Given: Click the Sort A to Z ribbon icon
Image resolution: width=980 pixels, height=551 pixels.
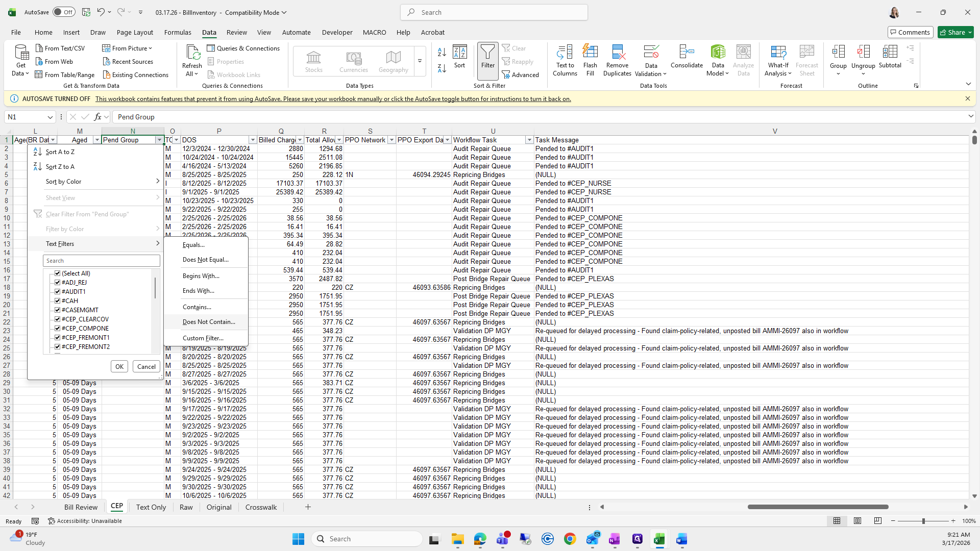Looking at the screenshot, I should pos(442,52).
